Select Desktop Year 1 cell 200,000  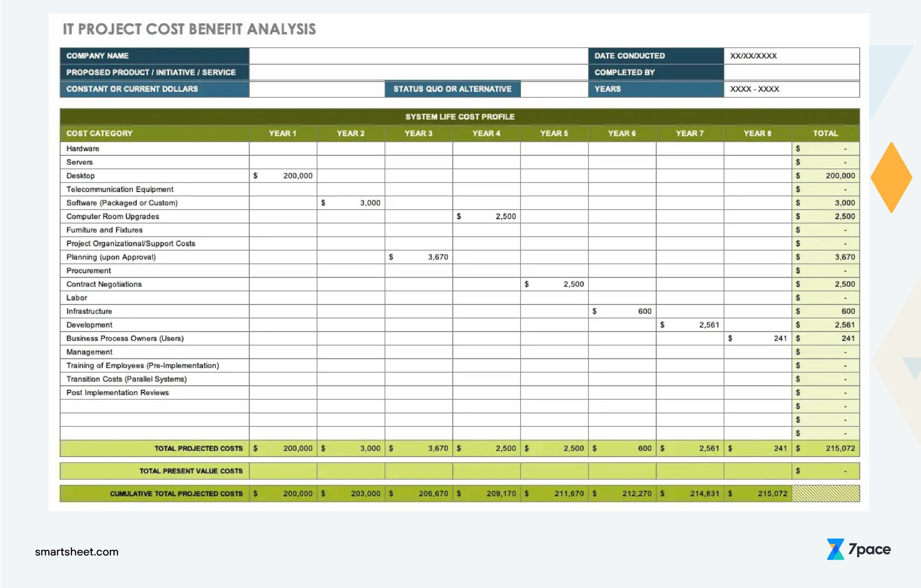tap(283, 176)
